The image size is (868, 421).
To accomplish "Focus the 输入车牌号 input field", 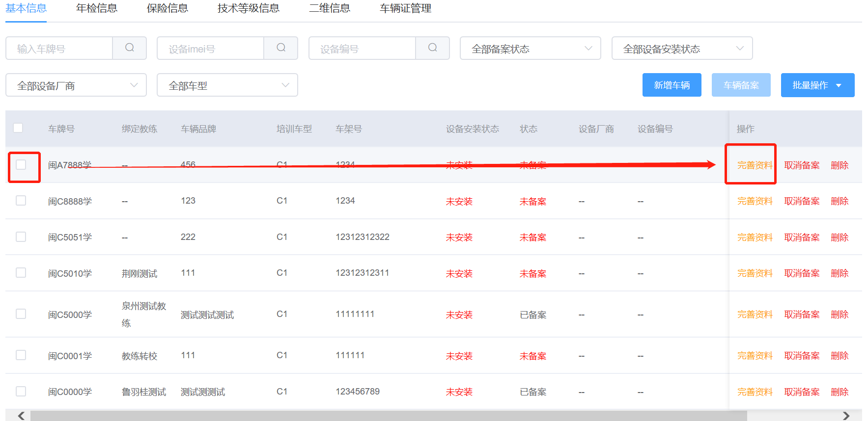I will pyautogui.click(x=60, y=49).
